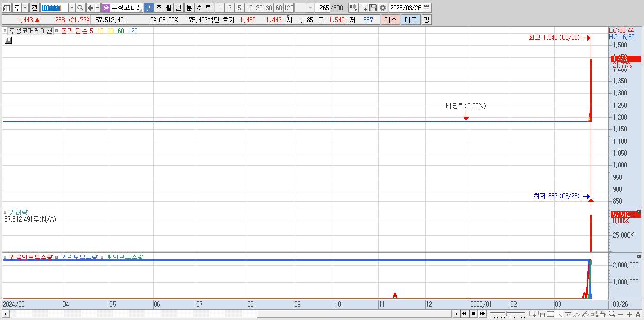
Task: Click the dashed line chart icon
Action: coord(550,314)
